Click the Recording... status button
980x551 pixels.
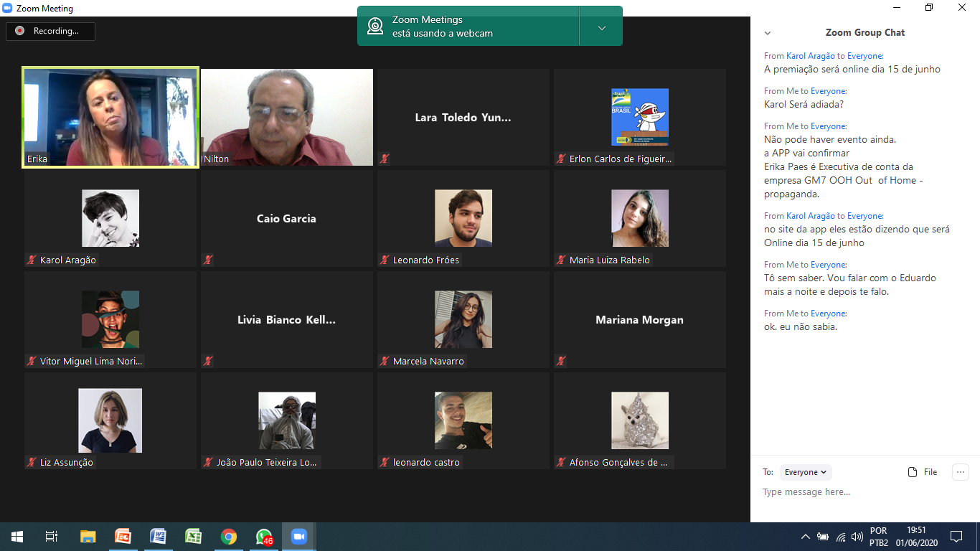click(51, 31)
